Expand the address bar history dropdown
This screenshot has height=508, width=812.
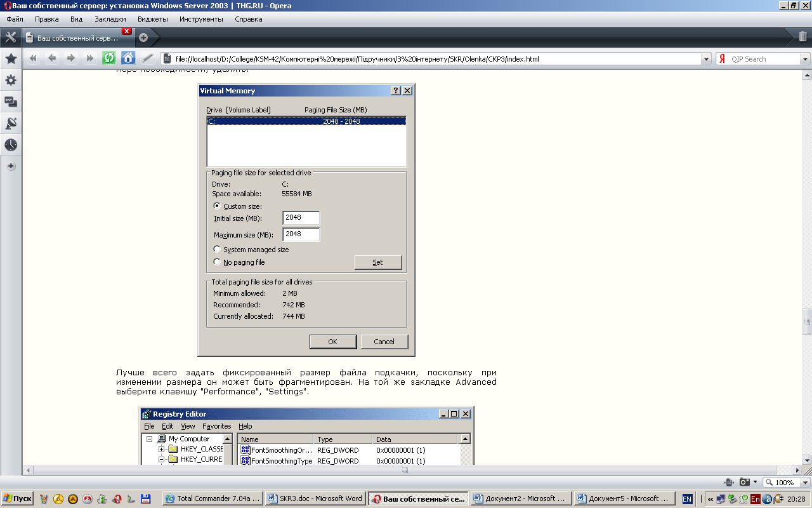pos(706,59)
